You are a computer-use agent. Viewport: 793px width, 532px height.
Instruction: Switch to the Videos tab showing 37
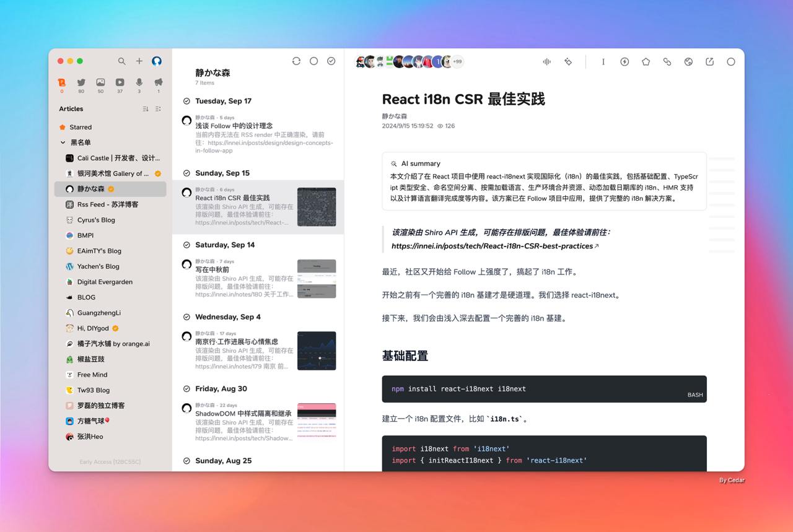point(120,85)
